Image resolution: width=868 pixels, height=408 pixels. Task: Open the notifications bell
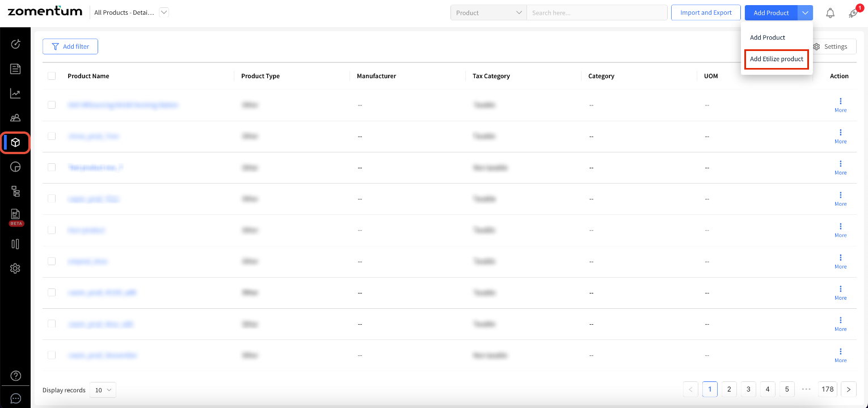tap(830, 13)
